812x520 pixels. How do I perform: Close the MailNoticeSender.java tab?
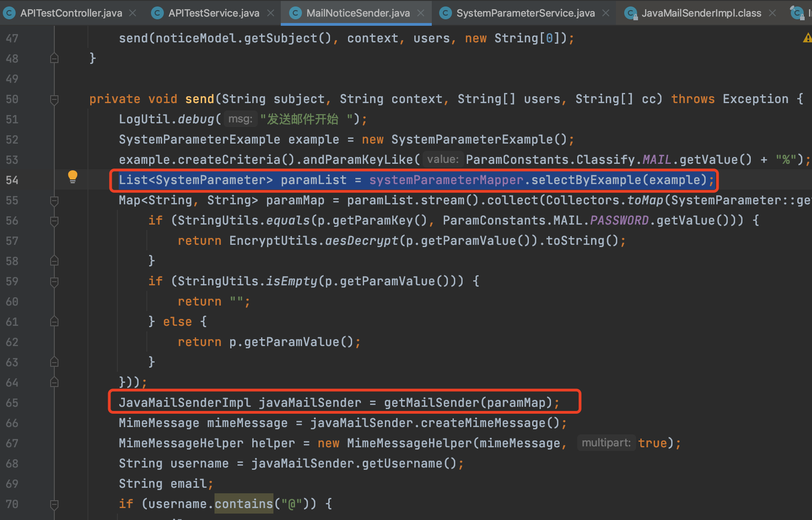point(420,13)
